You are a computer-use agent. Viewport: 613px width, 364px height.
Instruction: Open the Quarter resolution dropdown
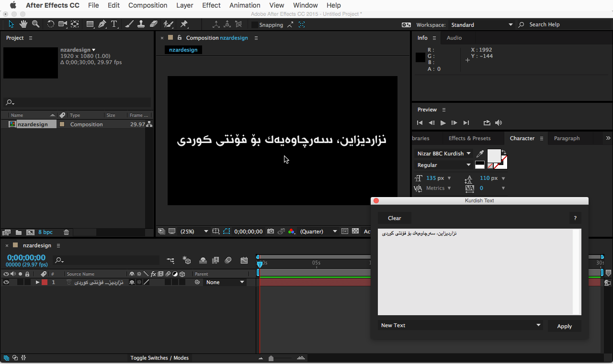click(318, 232)
